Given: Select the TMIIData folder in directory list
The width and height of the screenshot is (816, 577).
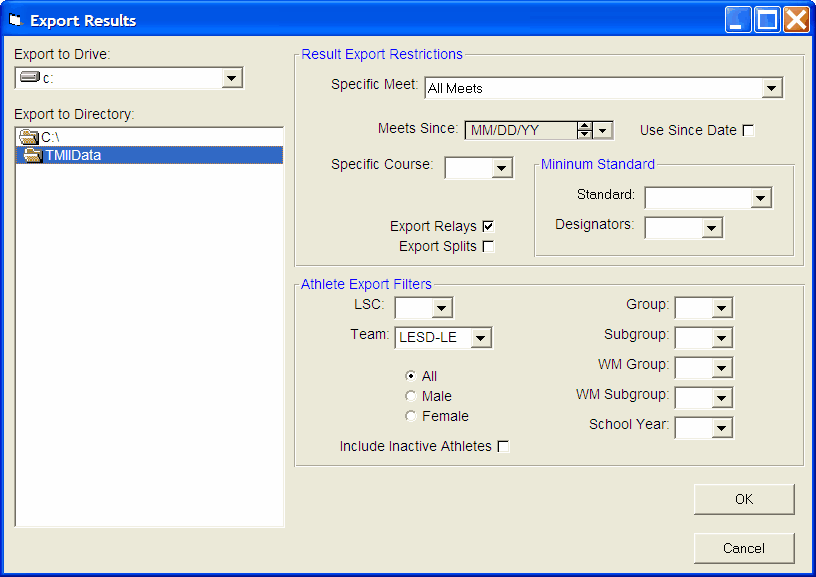Looking at the screenshot, I should 72,155.
